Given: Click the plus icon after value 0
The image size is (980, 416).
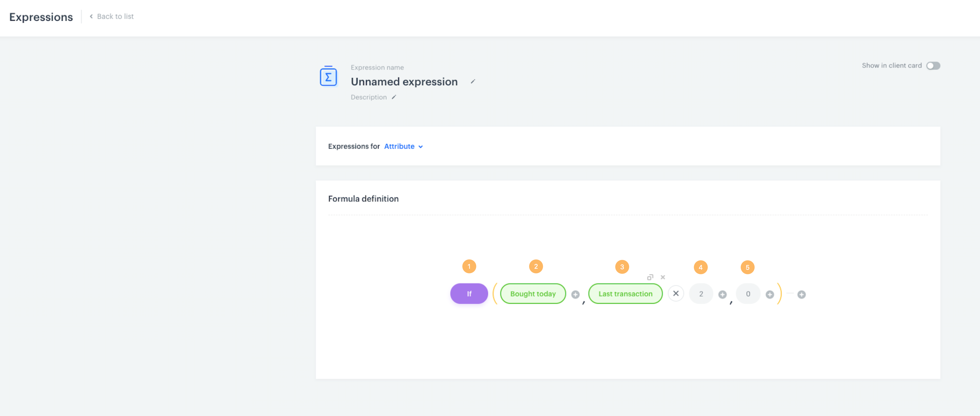Looking at the screenshot, I should 769,294.
